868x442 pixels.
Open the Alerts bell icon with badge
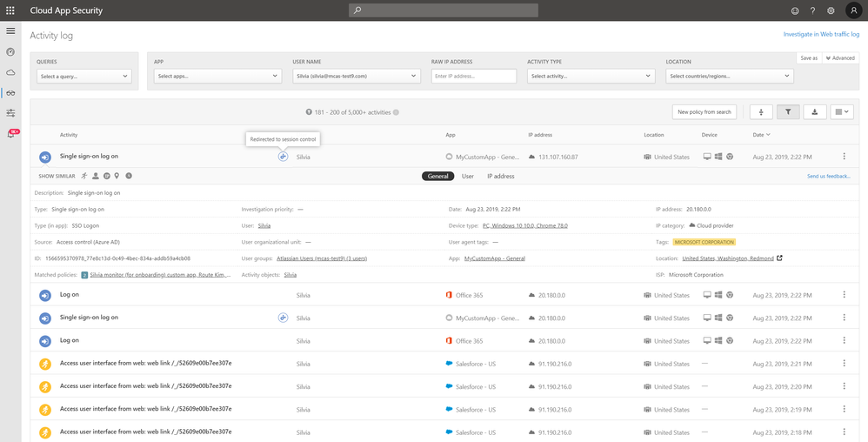tap(11, 133)
